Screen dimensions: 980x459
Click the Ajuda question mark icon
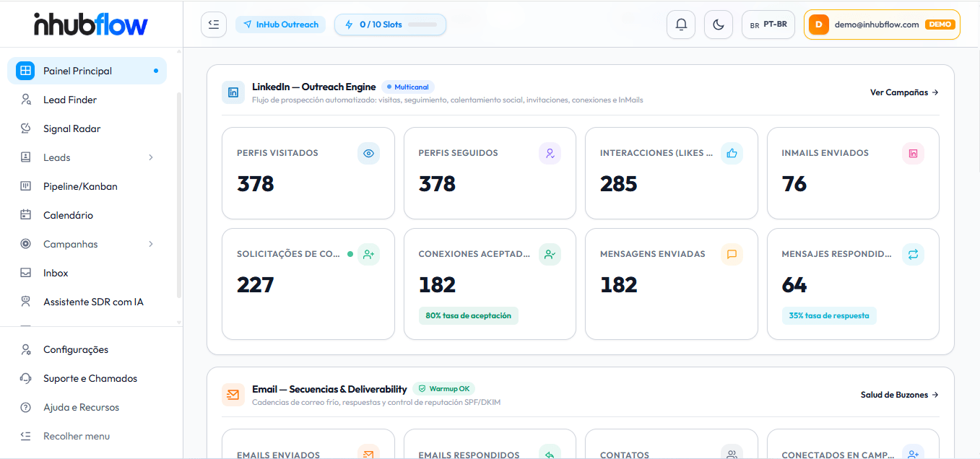pyautogui.click(x=26, y=407)
